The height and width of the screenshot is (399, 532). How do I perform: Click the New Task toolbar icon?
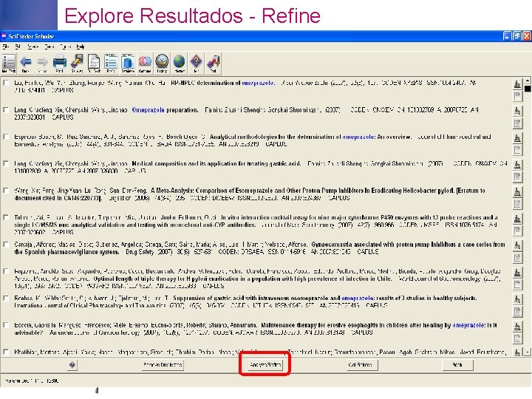click(8, 63)
